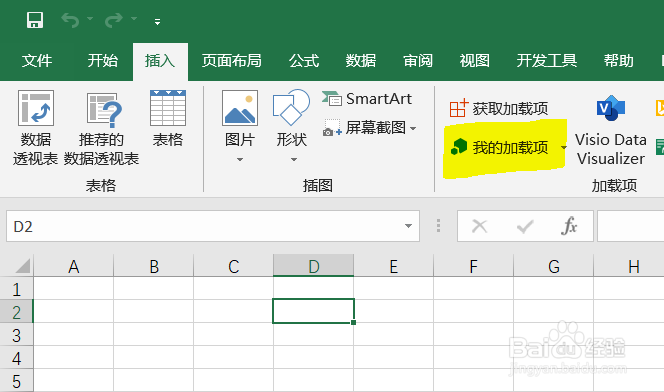Image resolution: width=664 pixels, height=392 pixels.
Task: Click 获取加载项 get add-ins
Action: click(499, 109)
